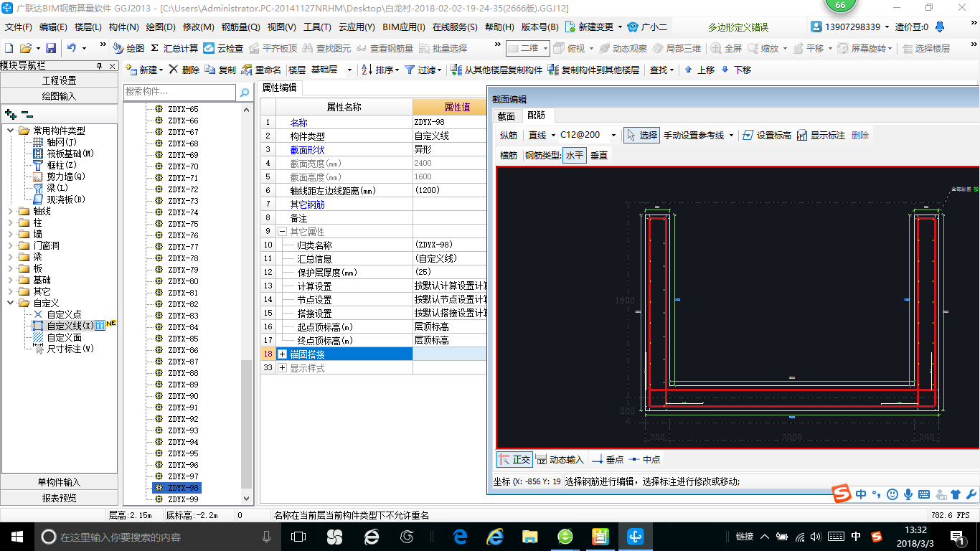Undo last action with arrow icon
This screenshot has width=980, height=551.
click(x=72, y=48)
